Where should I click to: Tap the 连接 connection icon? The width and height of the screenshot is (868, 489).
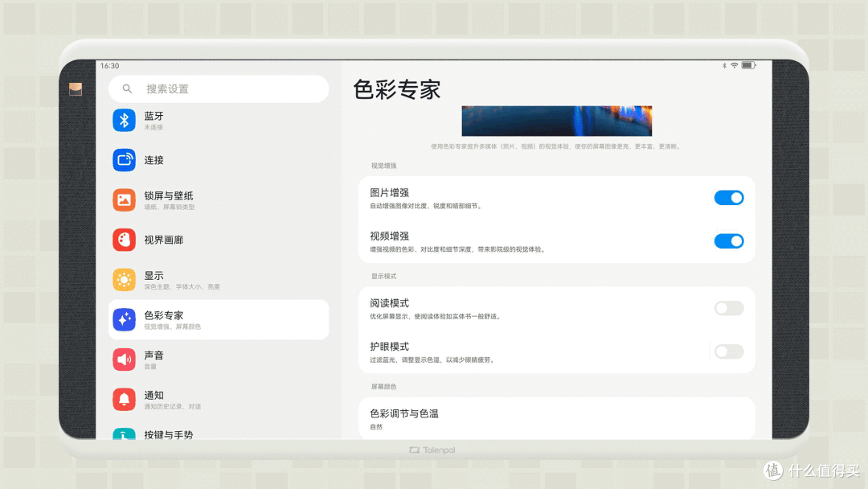coord(124,160)
